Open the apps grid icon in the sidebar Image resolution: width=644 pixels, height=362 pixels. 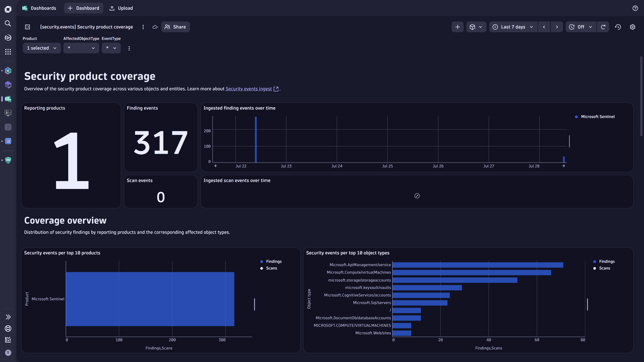pos(8,52)
